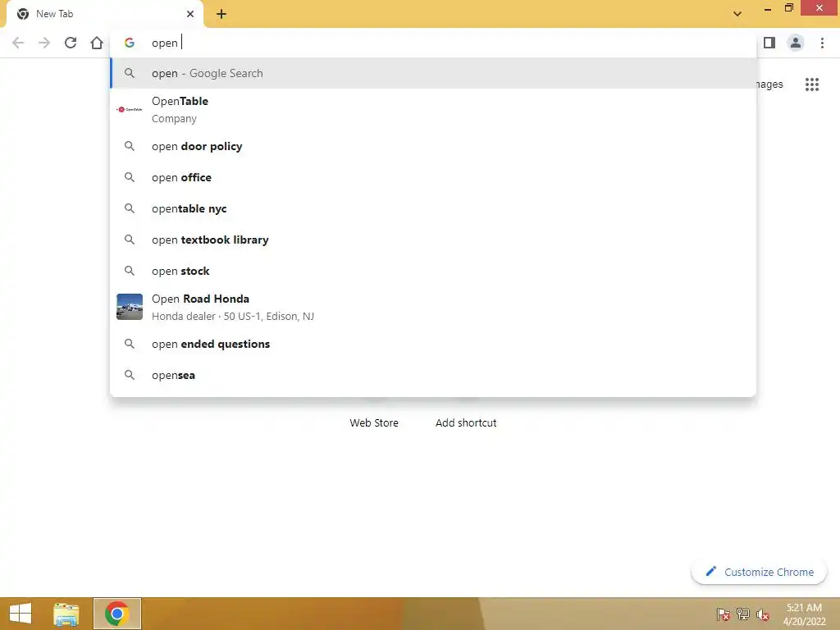Click the Chrome taskbar icon
The image size is (840, 630).
pos(116,614)
